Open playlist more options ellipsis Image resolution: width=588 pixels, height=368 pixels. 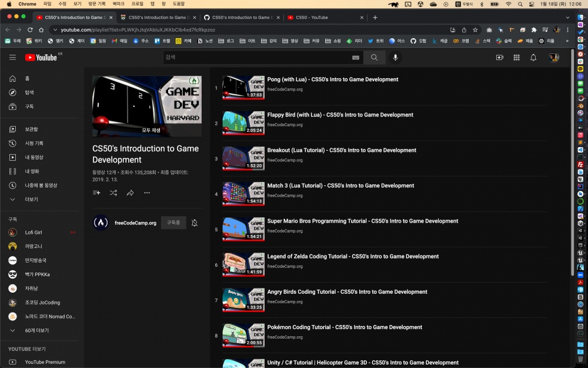click(147, 193)
